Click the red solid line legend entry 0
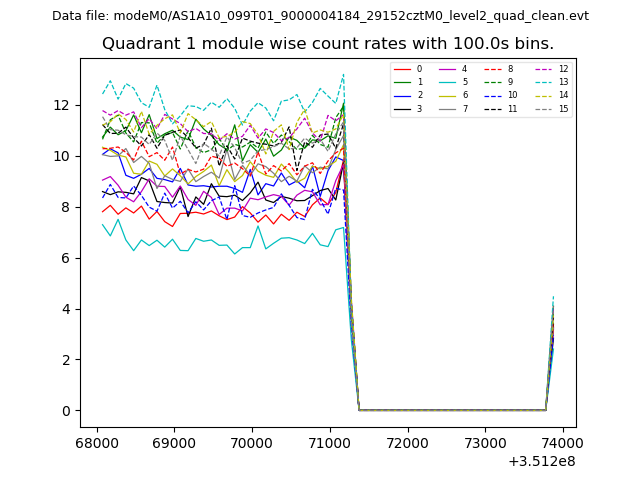This screenshot has width=640, height=480. [x=409, y=69]
